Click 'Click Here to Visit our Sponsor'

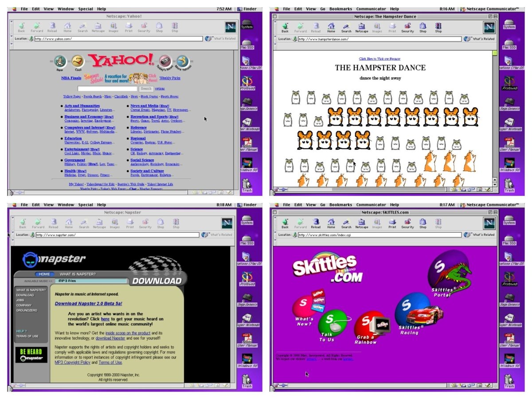coord(379,59)
